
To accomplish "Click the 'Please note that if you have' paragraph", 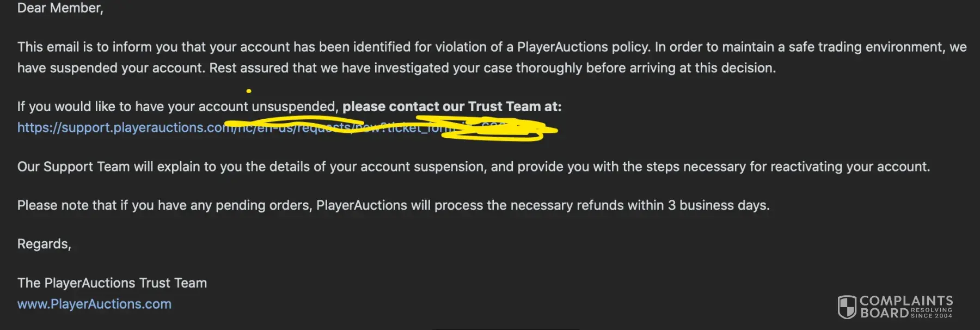I will (393, 205).
